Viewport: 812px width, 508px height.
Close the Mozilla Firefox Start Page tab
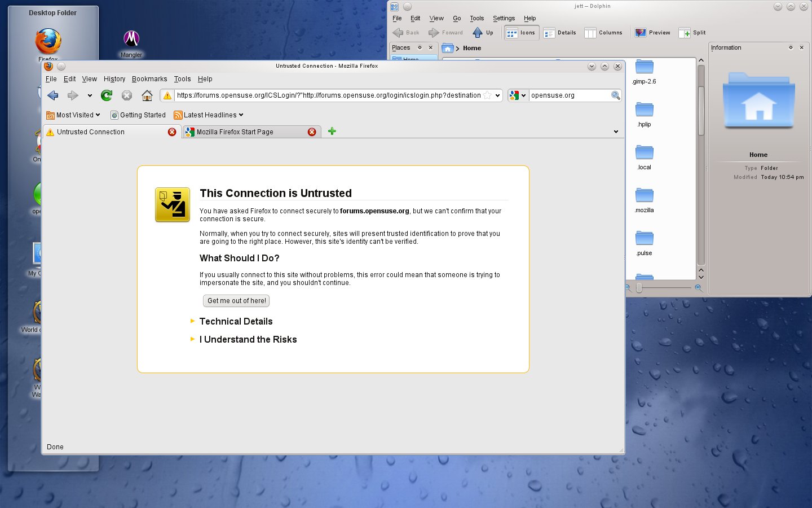click(x=312, y=132)
